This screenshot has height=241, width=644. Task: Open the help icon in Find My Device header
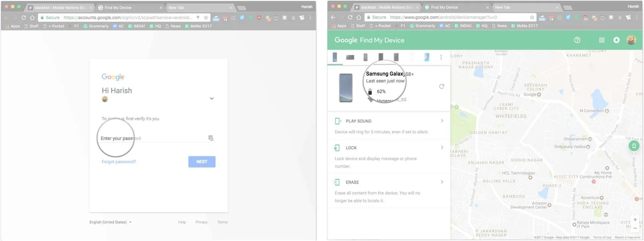[x=577, y=40]
